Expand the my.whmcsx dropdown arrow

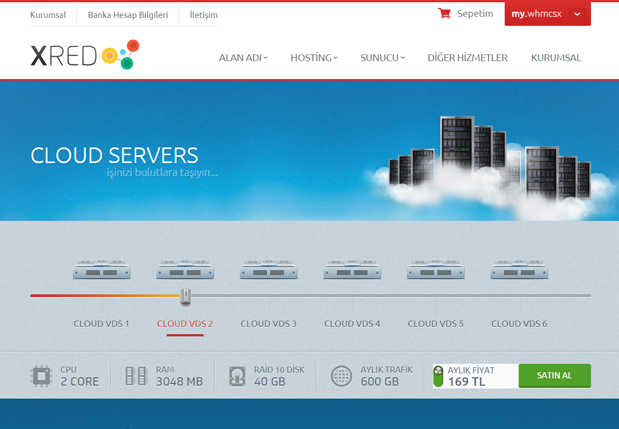(577, 14)
